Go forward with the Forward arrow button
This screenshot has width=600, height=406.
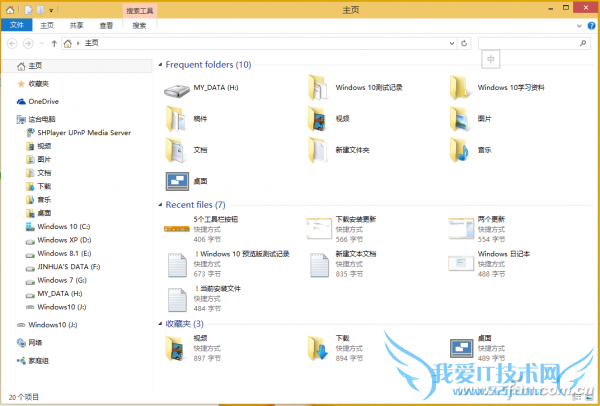pos(28,43)
